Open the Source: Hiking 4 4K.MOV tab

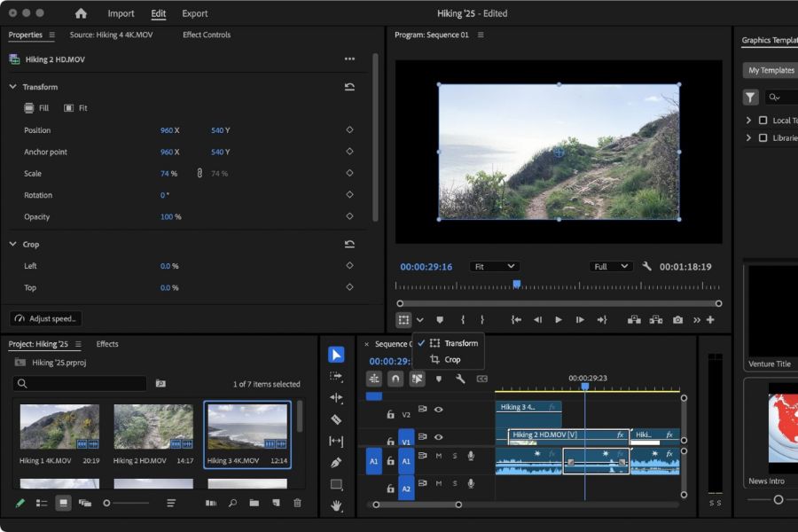pyautogui.click(x=111, y=35)
